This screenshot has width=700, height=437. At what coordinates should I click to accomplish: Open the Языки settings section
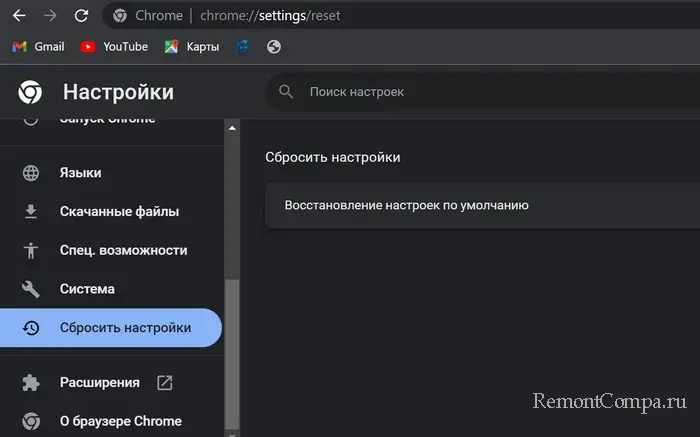click(x=80, y=173)
